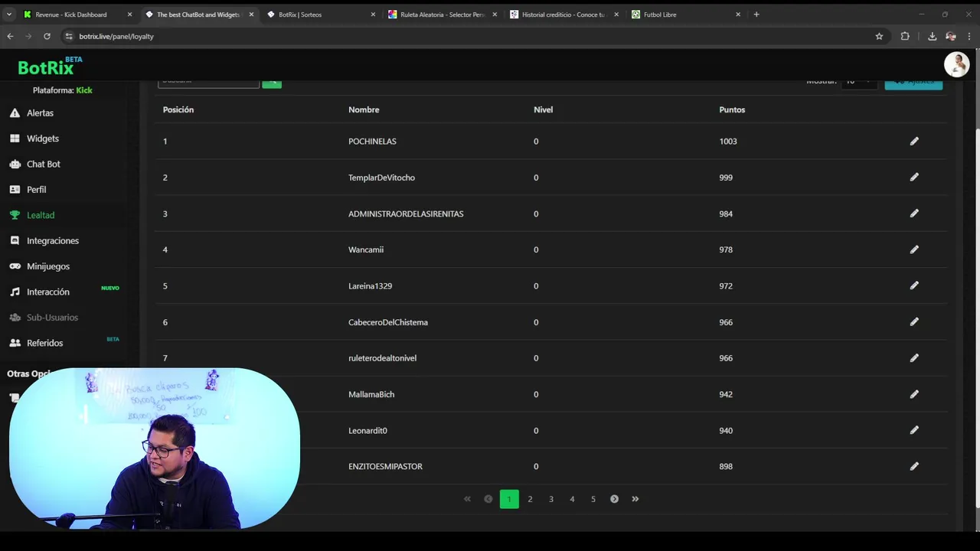Go to previous page arrow
The height and width of the screenshot is (551, 980).
click(x=488, y=499)
